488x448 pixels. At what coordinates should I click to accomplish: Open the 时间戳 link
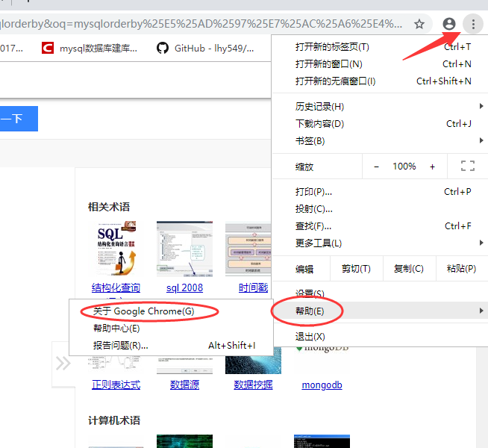(x=254, y=288)
